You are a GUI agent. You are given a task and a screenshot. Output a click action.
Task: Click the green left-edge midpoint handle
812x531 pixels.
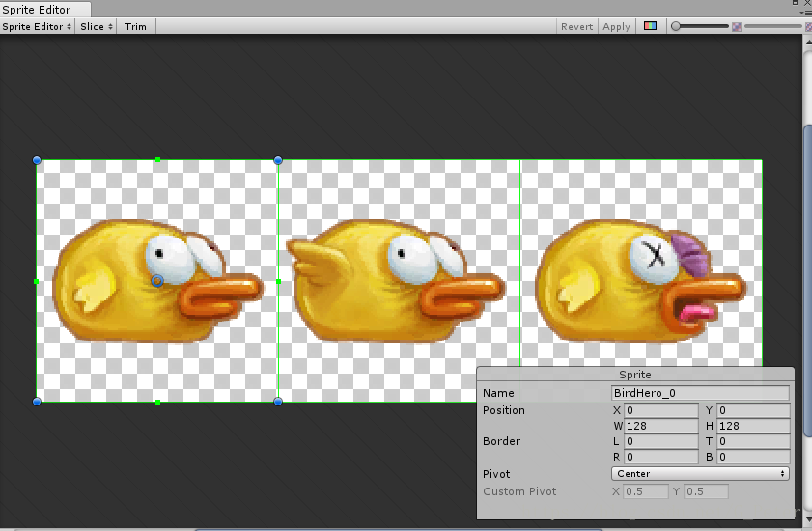pyautogui.click(x=37, y=281)
